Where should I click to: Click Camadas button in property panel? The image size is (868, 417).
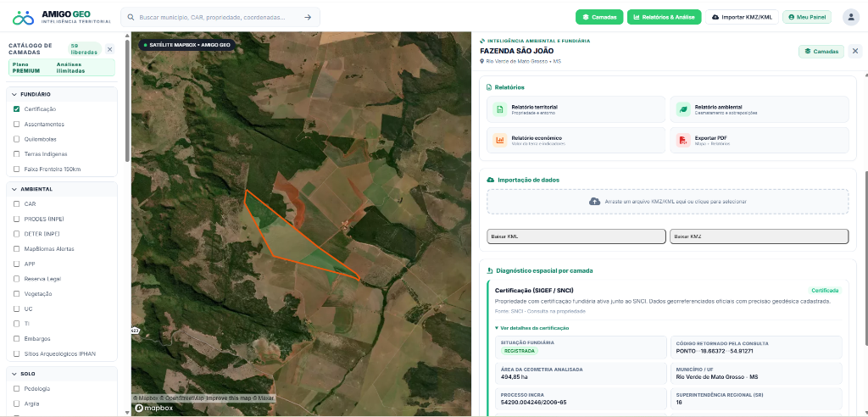(821, 52)
